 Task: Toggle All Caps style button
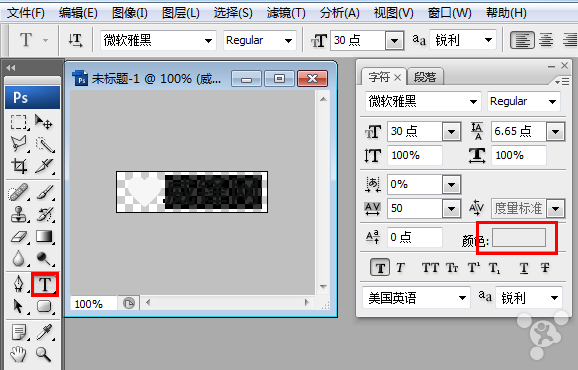(x=430, y=268)
